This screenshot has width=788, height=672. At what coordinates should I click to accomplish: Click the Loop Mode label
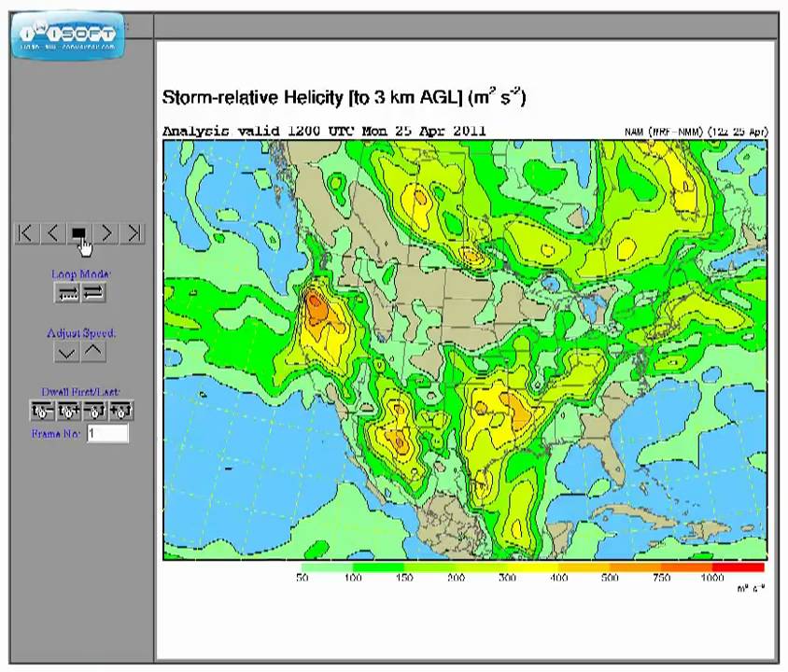pos(81,274)
